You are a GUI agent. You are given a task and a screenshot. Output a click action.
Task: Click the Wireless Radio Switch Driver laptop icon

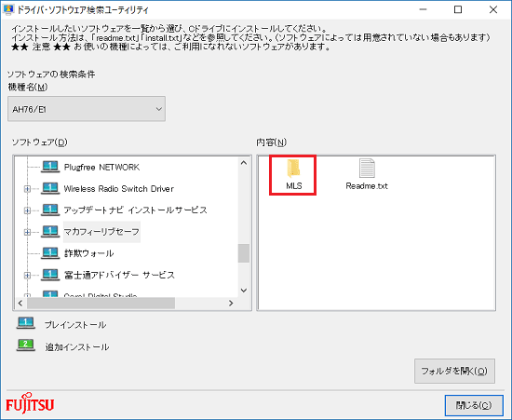point(50,188)
